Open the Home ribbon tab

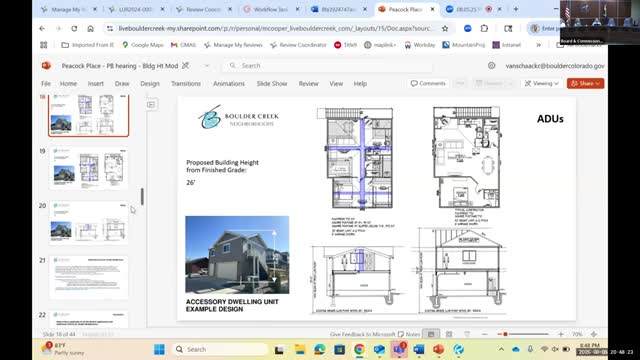click(x=68, y=83)
